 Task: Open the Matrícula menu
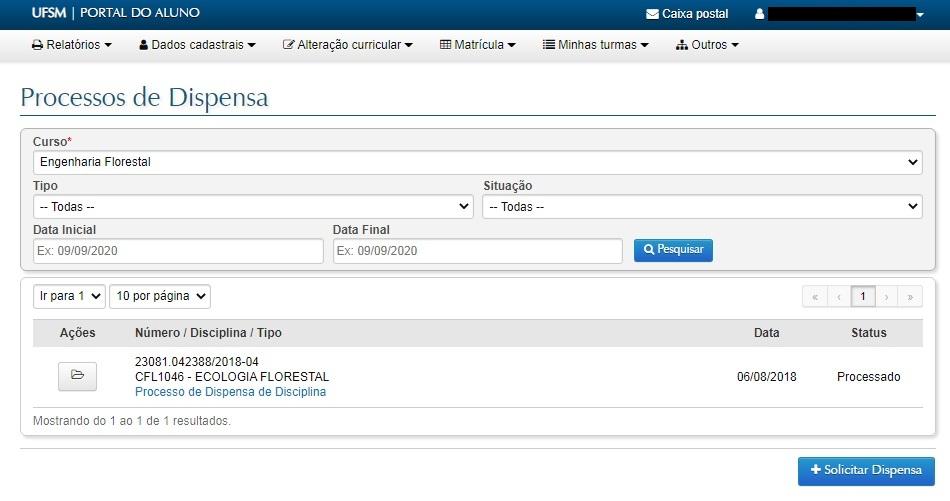pyautogui.click(x=478, y=45)
